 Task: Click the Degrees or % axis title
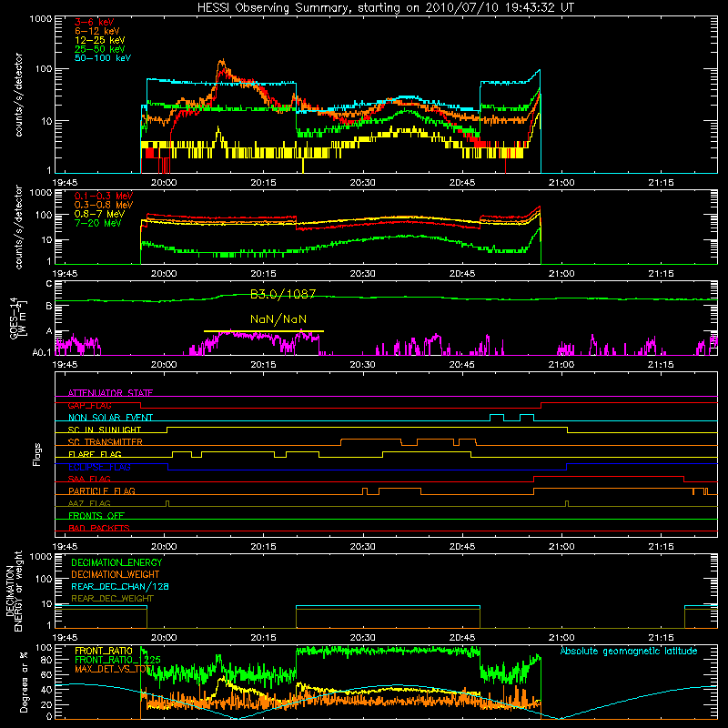[24, 682]
